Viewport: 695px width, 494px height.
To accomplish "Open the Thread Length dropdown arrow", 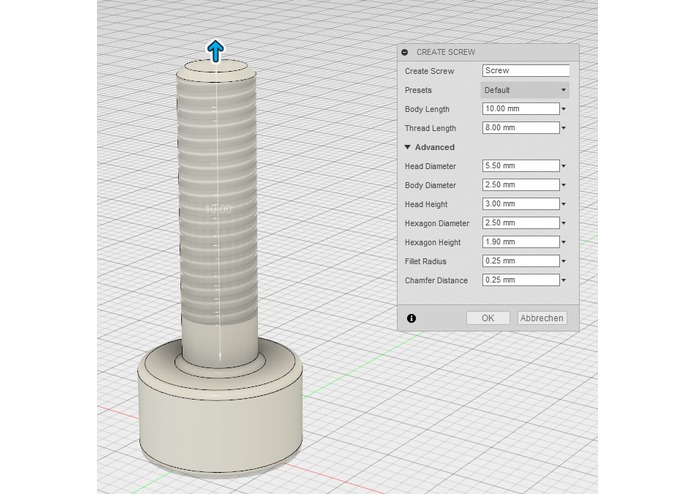I will click(x=564, y=128).
